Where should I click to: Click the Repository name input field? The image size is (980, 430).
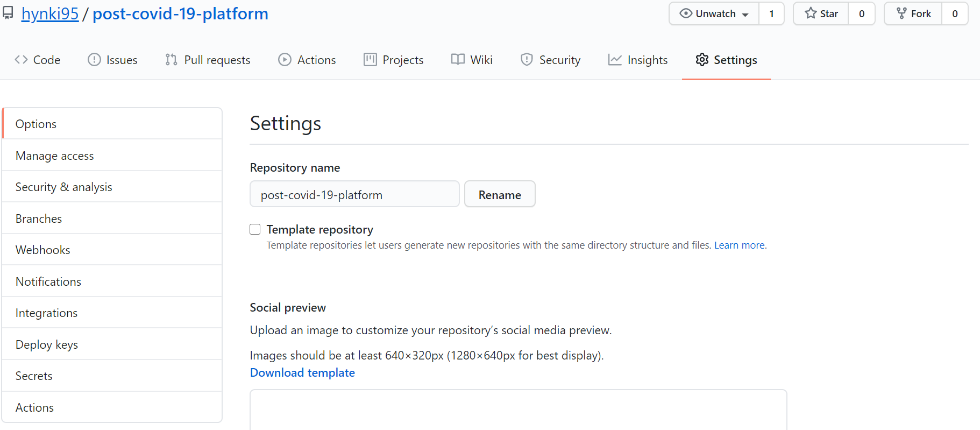pyautogui.click(x=354, y=194)
